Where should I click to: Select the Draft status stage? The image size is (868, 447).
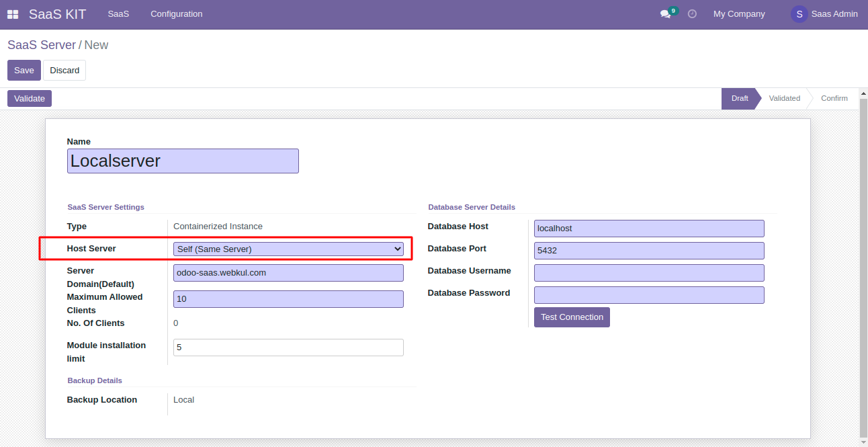[x=739, y=99]
